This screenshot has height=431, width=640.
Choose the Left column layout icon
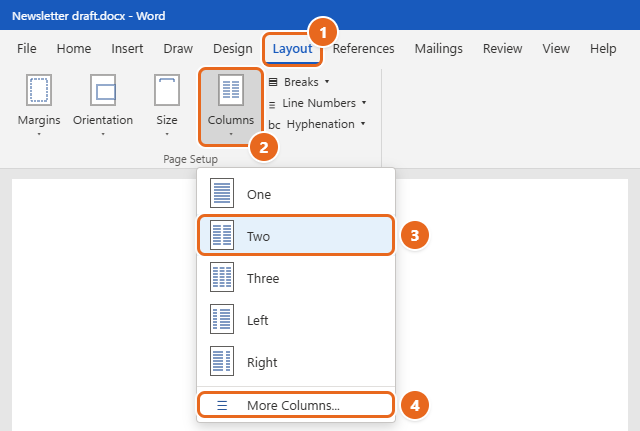click(222, 319)
